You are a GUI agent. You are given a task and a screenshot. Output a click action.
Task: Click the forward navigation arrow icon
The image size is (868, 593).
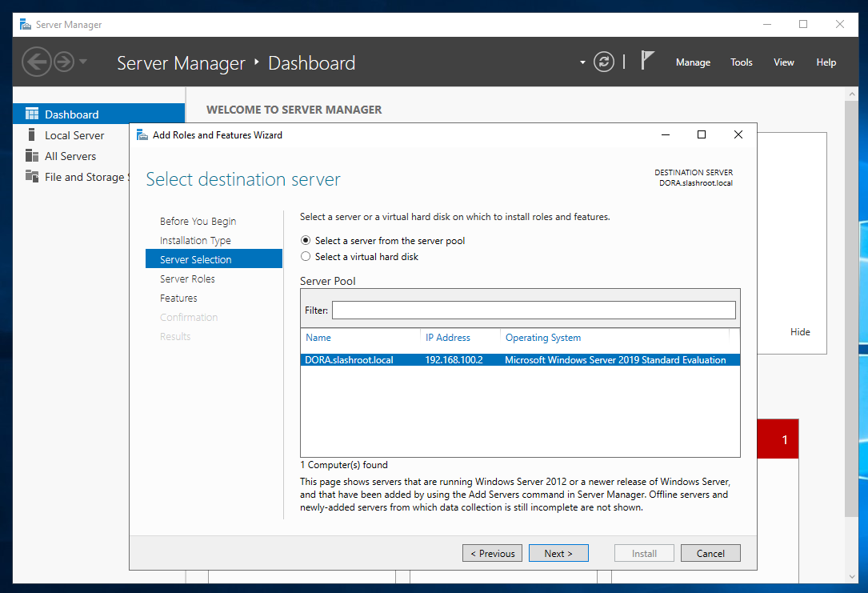pyautogui.click(x=63, y=62)
